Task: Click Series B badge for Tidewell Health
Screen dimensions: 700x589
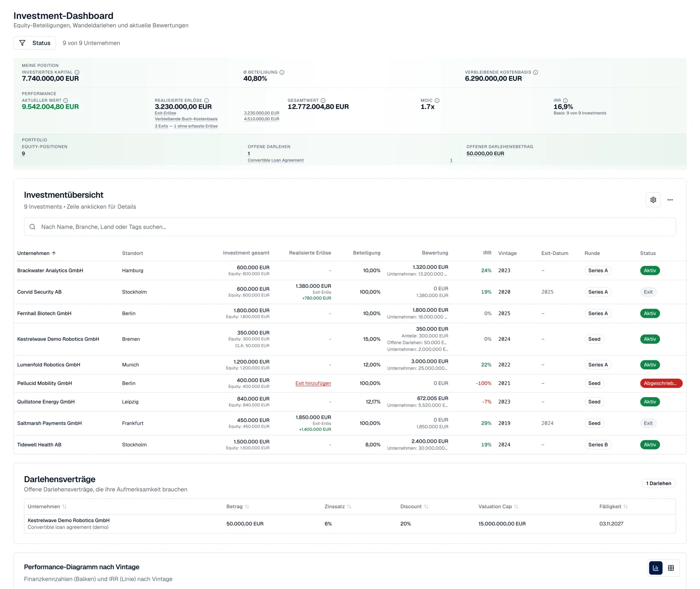Action: 598,445
